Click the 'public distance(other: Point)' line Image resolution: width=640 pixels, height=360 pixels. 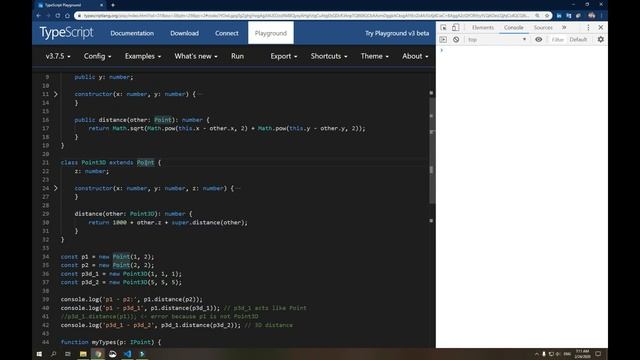142,120
